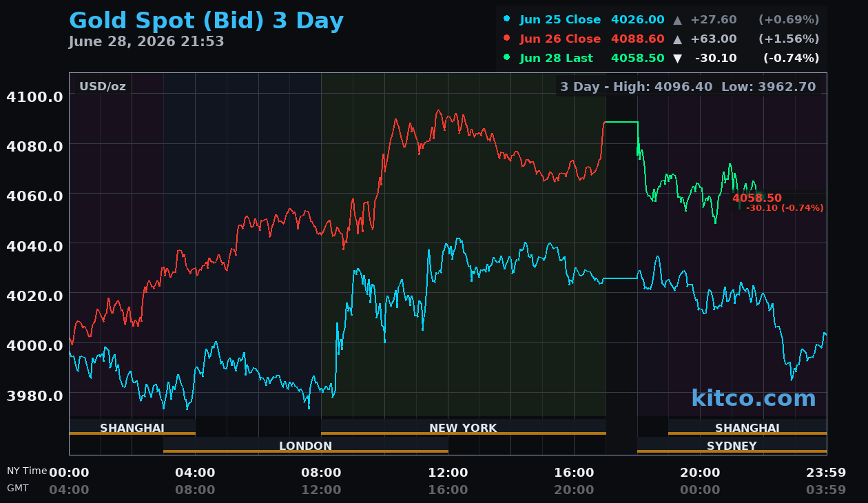
Task: Click the up triangle beside +63.00
Action: (x=677, y=39)
